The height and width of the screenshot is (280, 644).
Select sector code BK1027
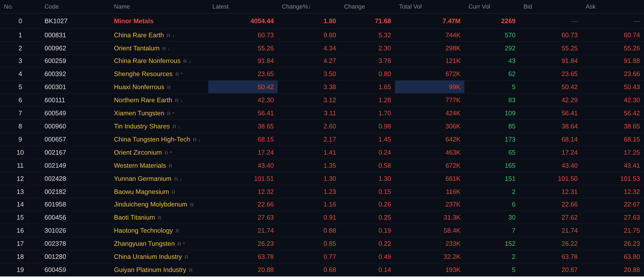click(x=56, y=21)
